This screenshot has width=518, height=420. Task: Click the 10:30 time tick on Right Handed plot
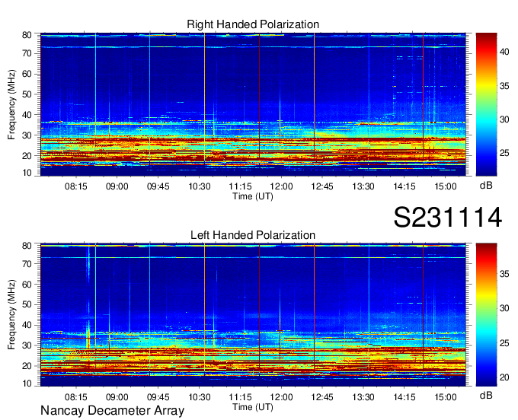(200, 186)
